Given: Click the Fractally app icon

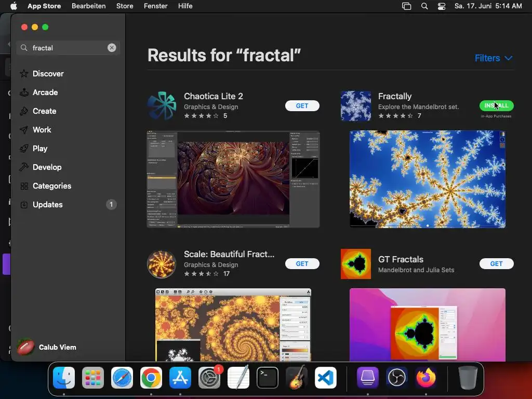Looking at the screenshot, I should pyautogui.click(x=355, y=106).
